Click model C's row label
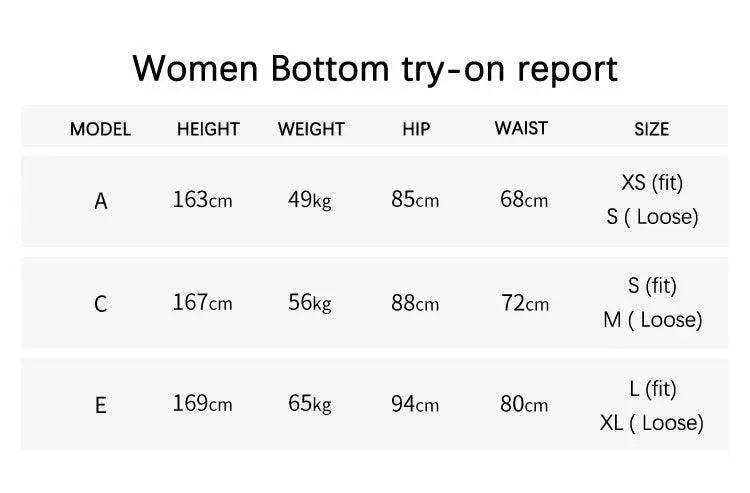The width and height of the screenshot is (750, 493). pos(100,304)
